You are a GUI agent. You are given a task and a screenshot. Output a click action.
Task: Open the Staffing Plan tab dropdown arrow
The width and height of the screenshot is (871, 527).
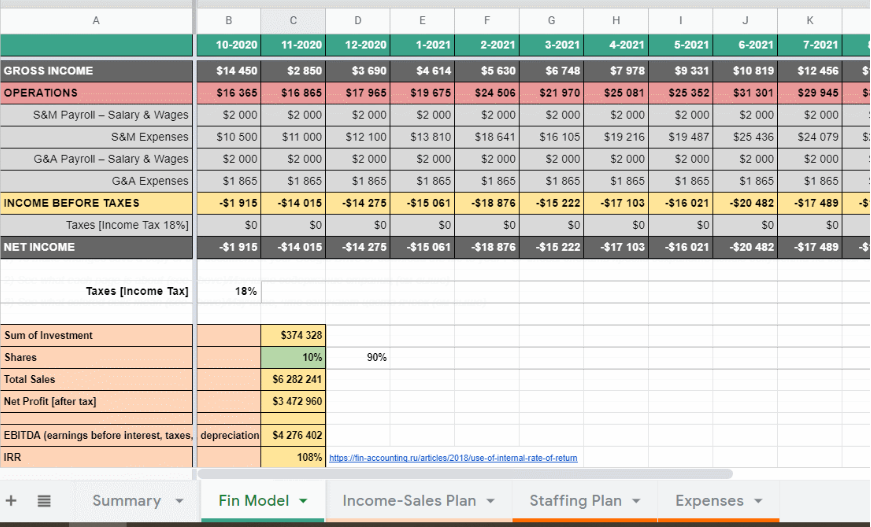click(x=636, y=501)
